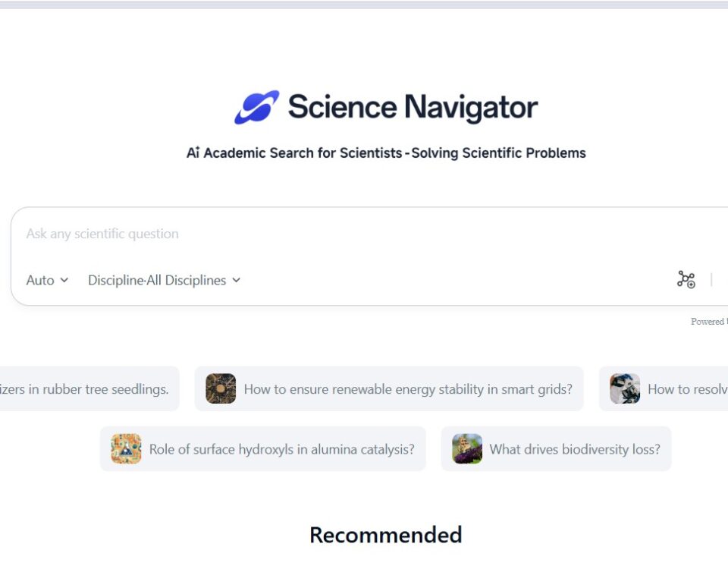Click the chevron arrow next to Auto
The image size is (728, 569).
[64, 280]
